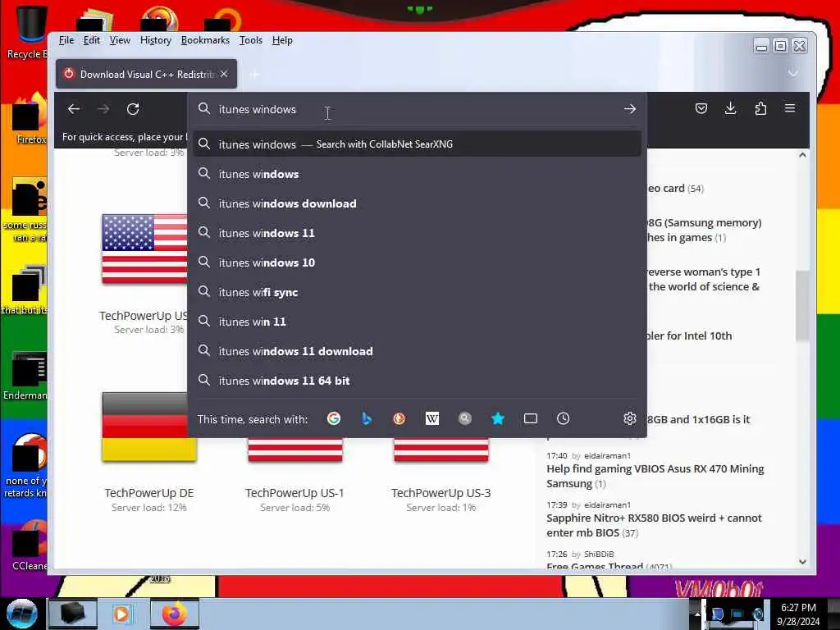Open the History menu
This screenshot has width=840, height=630.
click(156, 40)
